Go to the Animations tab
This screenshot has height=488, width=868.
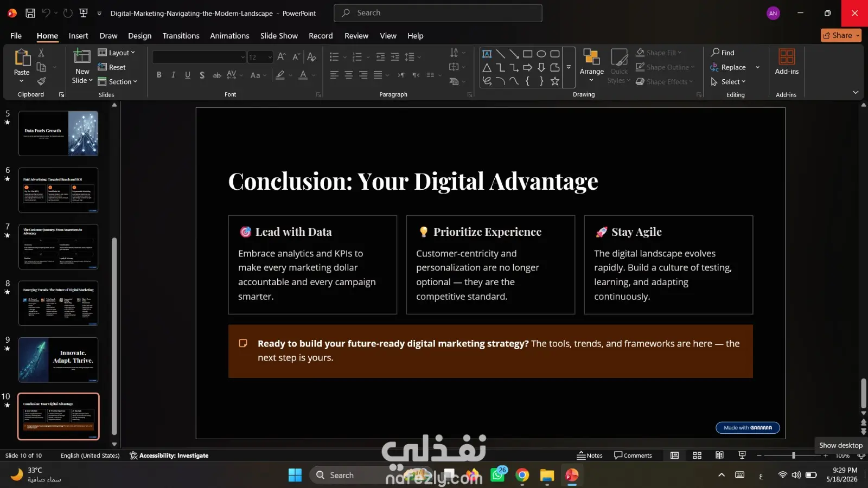tap(229, 36)
